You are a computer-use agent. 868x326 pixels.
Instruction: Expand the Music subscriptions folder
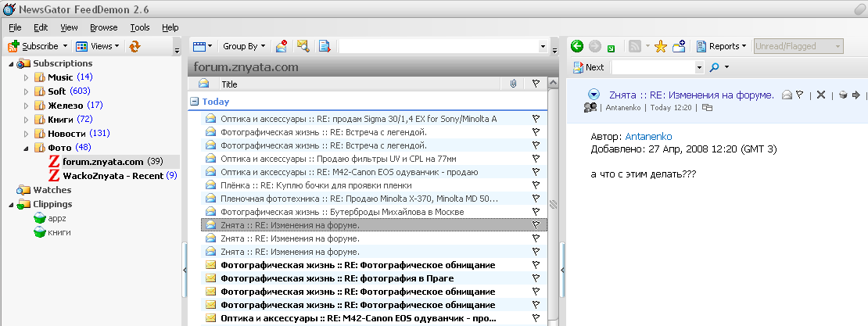(x=26, y=77)
